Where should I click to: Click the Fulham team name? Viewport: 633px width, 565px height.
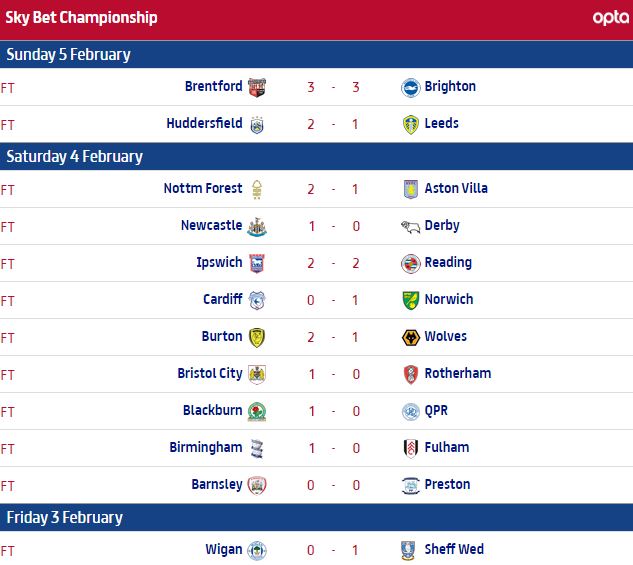pyautogui.click(x=446, y=448)
